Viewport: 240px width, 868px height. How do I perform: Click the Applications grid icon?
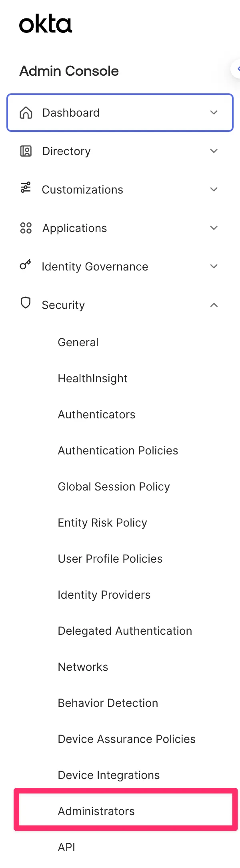click(x=26, y=228)
